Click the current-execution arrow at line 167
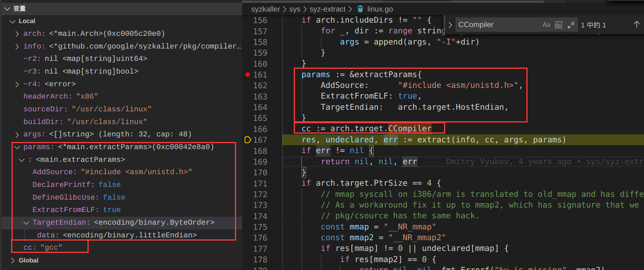Image resolution: width=644 pixels, height=270 pixels. click(248, 140)
